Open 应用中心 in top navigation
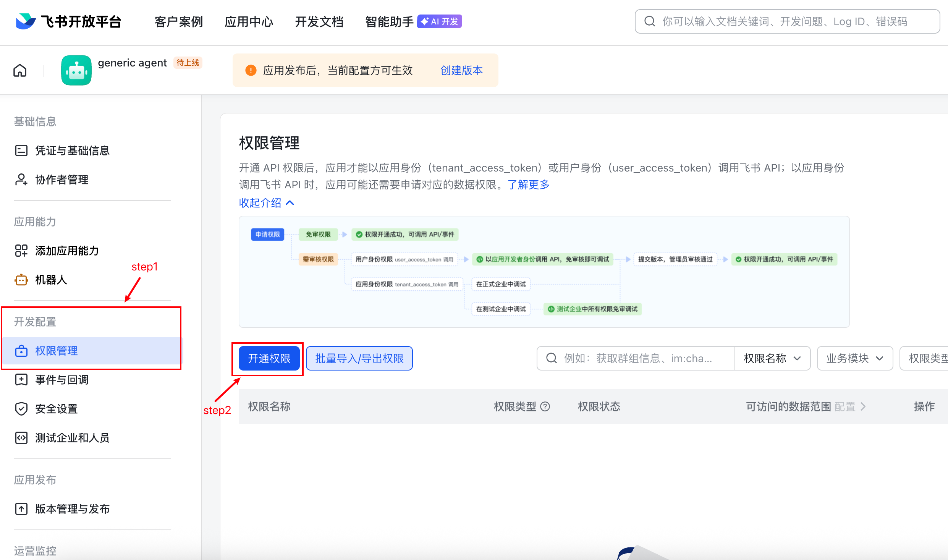Image resolution: width=948 pixels, height=560 pixels. point(249,22)
